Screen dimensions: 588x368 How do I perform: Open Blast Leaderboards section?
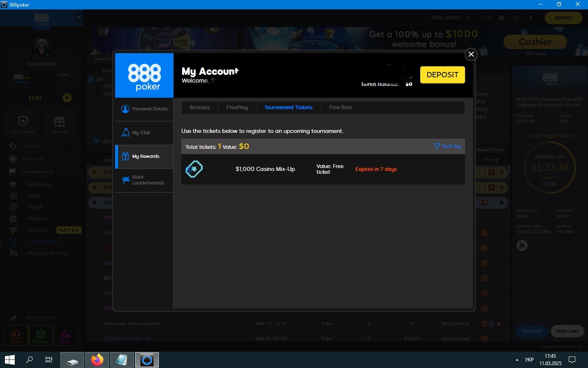144,180
